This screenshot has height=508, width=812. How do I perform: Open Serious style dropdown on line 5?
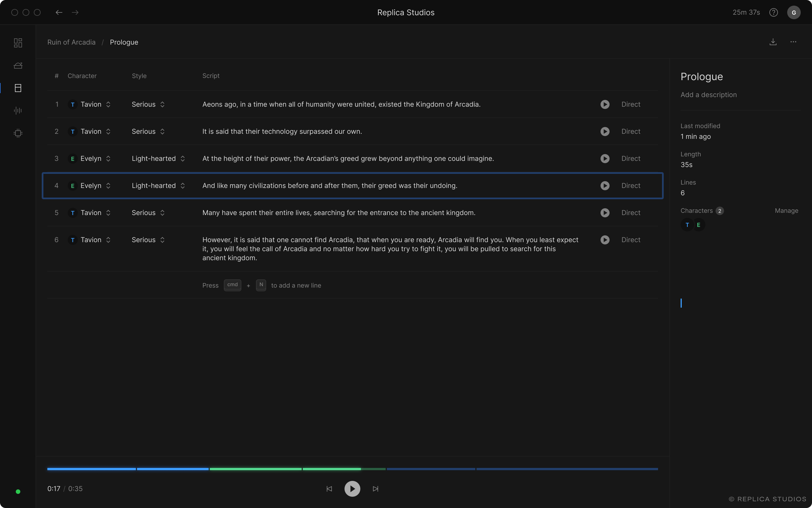148,213
